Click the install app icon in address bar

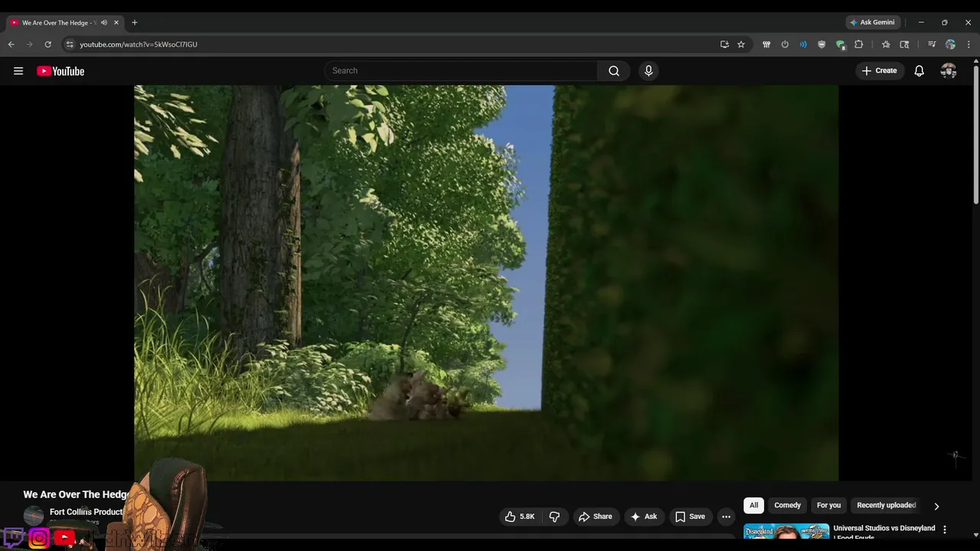tap(724, 44)
